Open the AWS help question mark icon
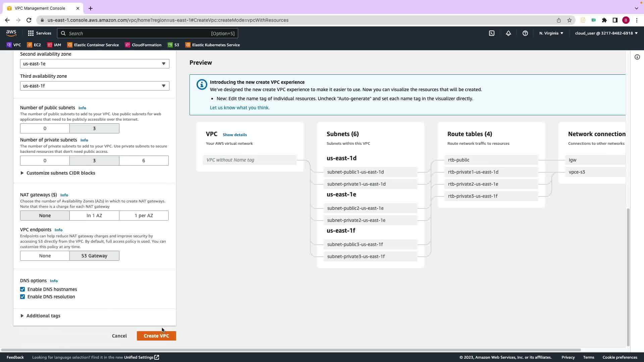644x362 pixels. pyautogui.click(x=525, y=33)
